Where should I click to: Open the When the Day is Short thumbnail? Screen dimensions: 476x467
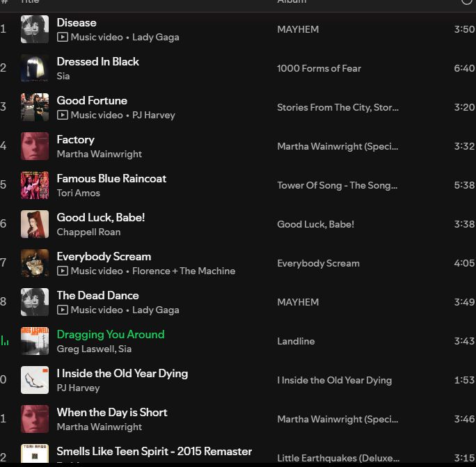point(35,419)
